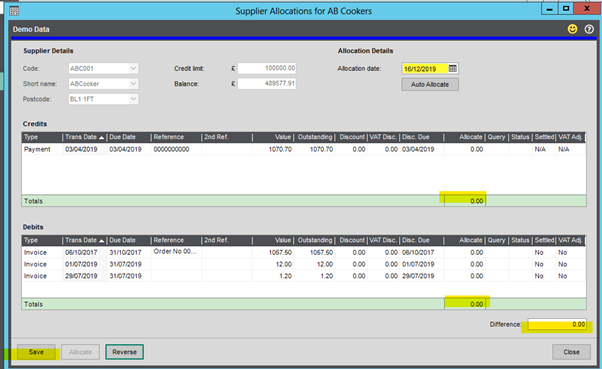Click the smiley feedback icon

572,29
